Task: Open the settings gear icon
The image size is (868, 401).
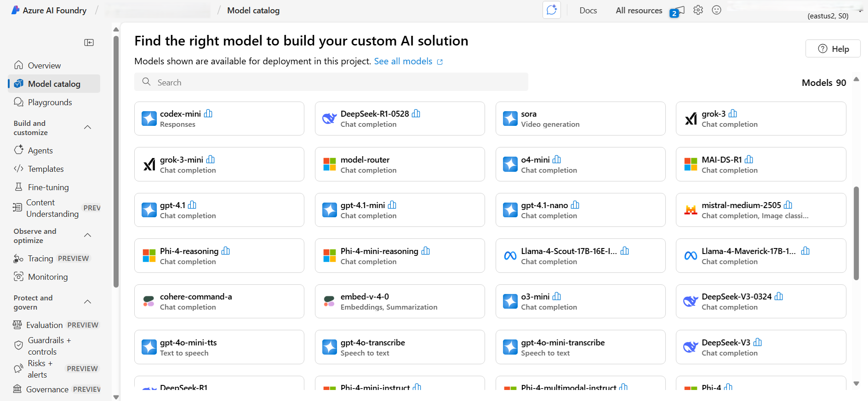Action: pos(698,10)
